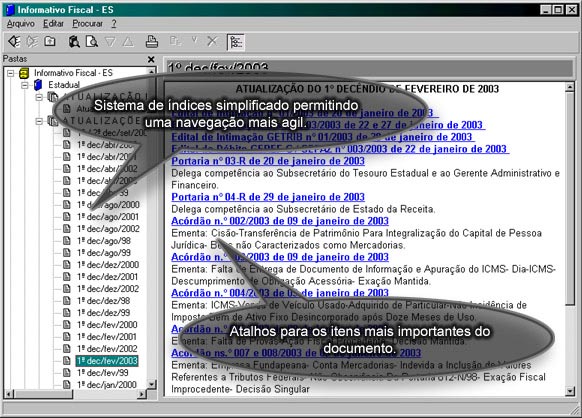Click the greyed-out X delete toolbar icon

tap(212, 41)
